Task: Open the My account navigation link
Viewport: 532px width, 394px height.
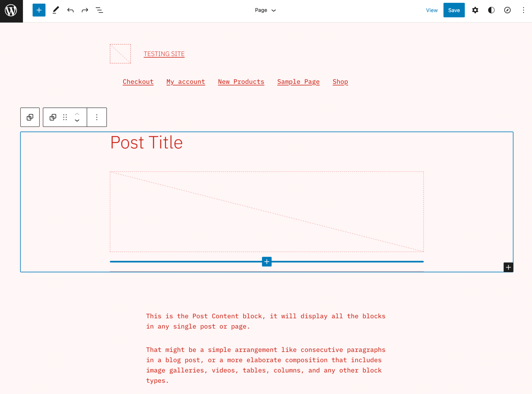Action: click(x=186, y=82)
